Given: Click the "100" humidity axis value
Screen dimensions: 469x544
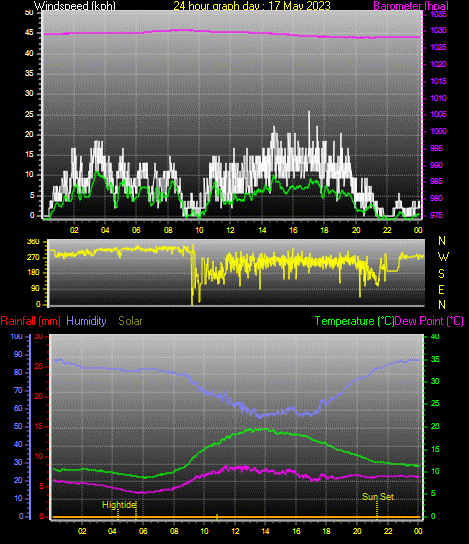Looking at the screenshot, I should click(x=16, y=336).
